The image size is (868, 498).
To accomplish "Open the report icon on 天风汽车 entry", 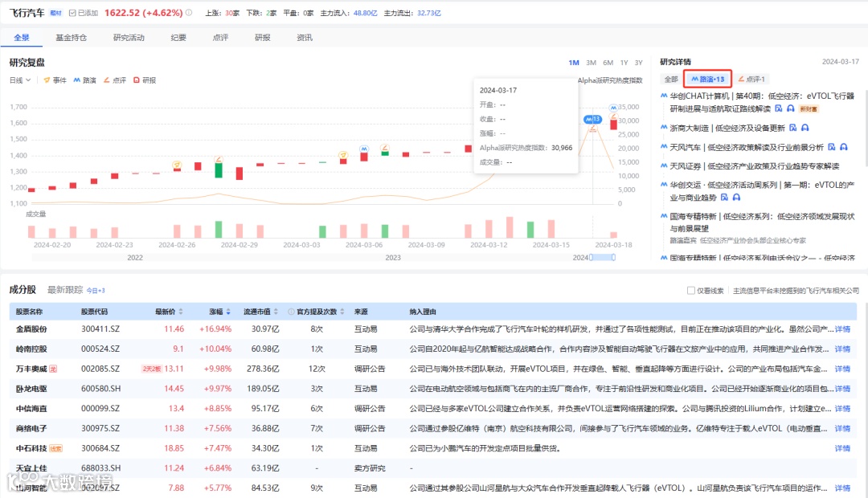I will click(832, 147).
